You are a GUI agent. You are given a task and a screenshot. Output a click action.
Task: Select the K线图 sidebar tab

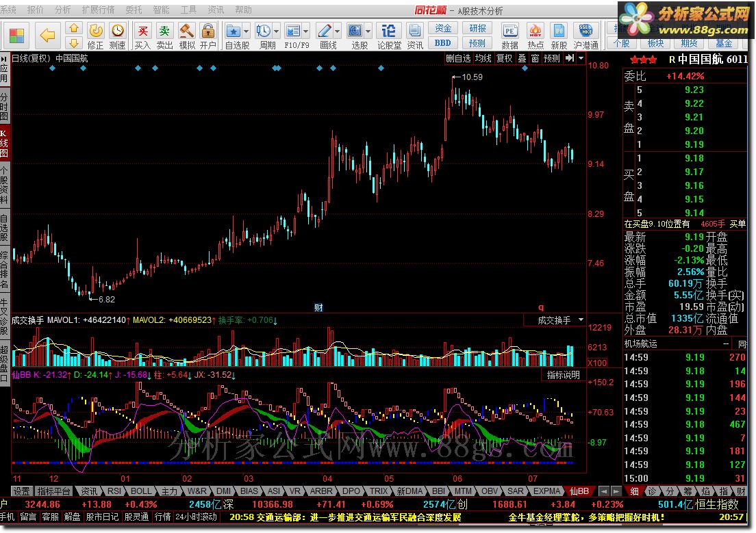pyautogui.click(x=4, y=142)
